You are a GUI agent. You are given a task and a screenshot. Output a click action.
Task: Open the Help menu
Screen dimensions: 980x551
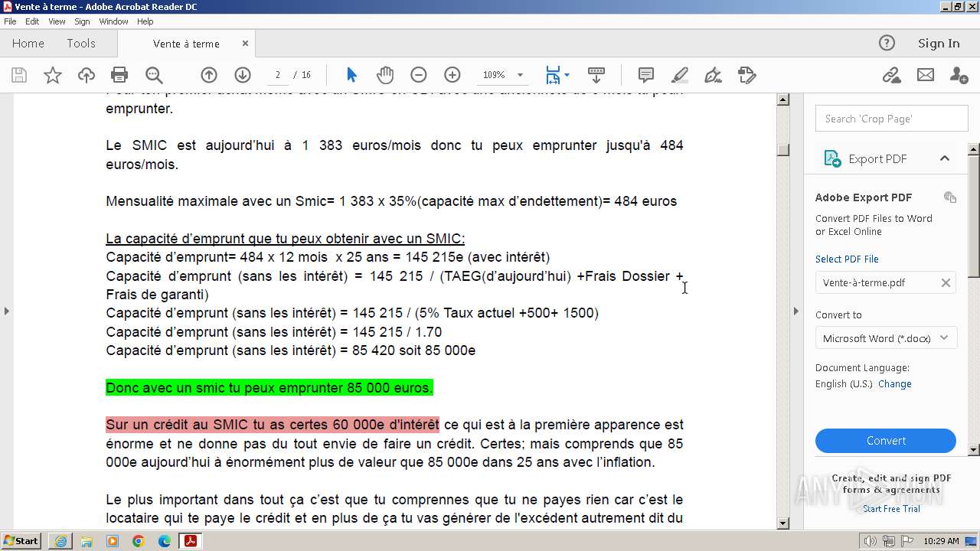tap(145, 21)
